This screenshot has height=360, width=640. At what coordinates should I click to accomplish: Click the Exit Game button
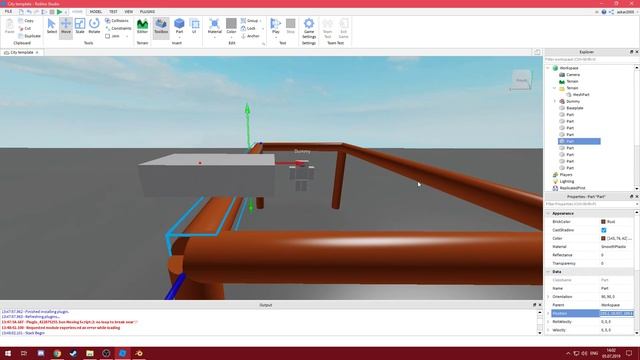tap(344, 28)
